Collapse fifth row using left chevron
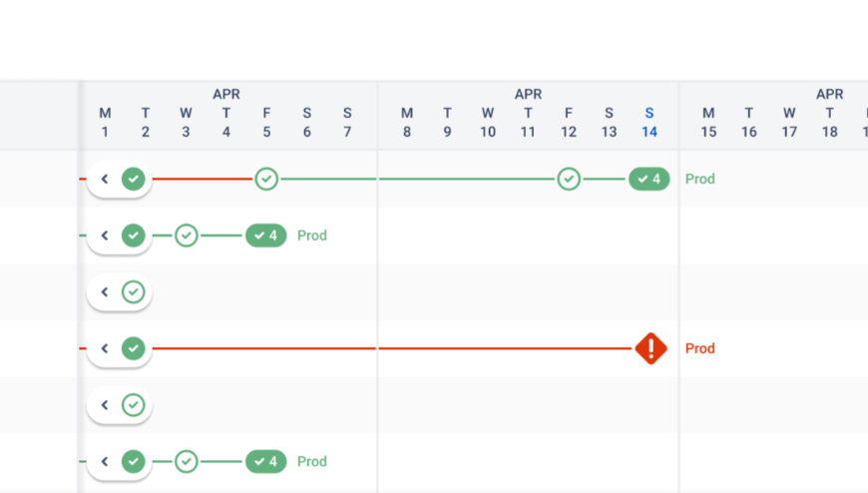 point(105,405)
